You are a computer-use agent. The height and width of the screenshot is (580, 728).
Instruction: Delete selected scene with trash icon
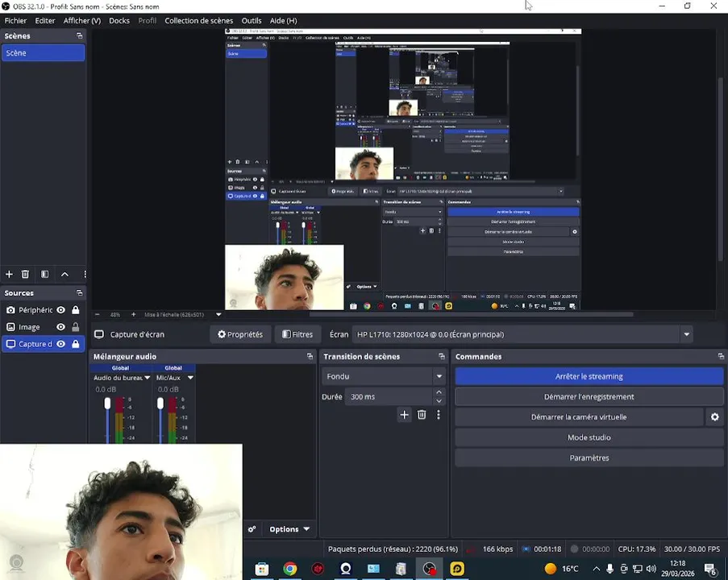[25, 274]
